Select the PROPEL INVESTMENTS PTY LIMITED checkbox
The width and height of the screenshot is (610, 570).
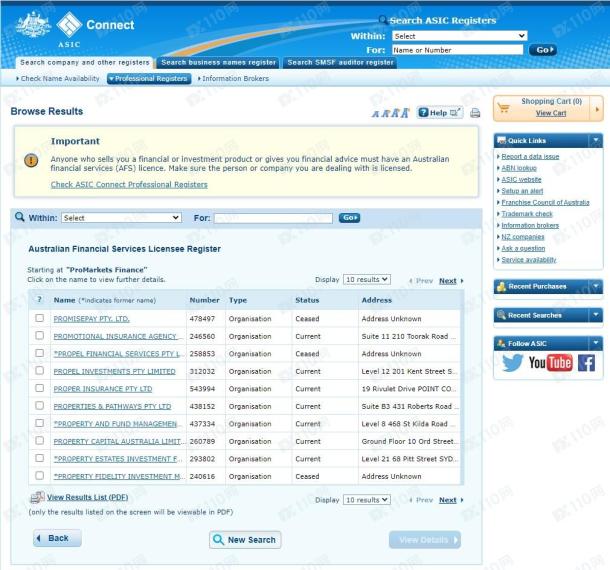pos(39,370)
